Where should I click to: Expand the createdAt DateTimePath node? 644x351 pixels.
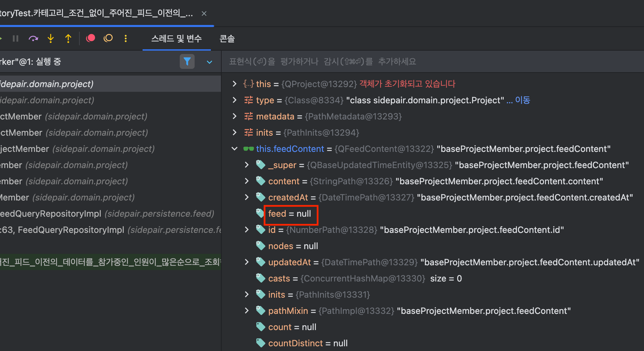247,197
